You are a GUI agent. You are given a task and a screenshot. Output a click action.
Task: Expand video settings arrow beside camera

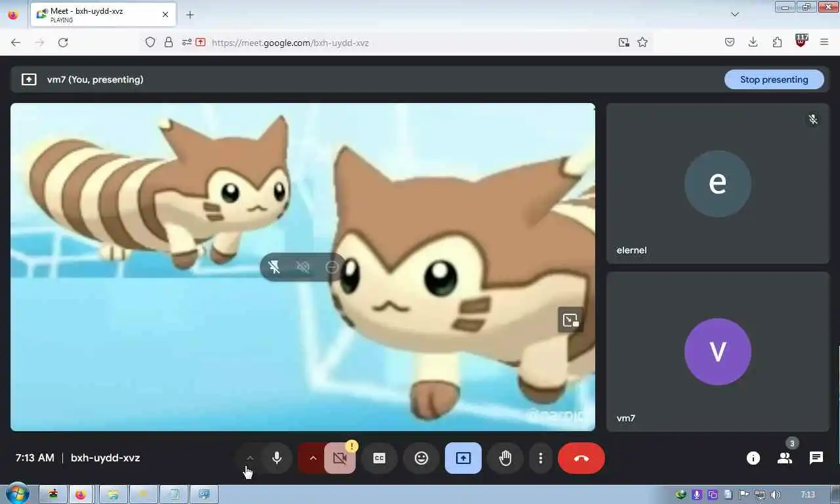[312, 458]
